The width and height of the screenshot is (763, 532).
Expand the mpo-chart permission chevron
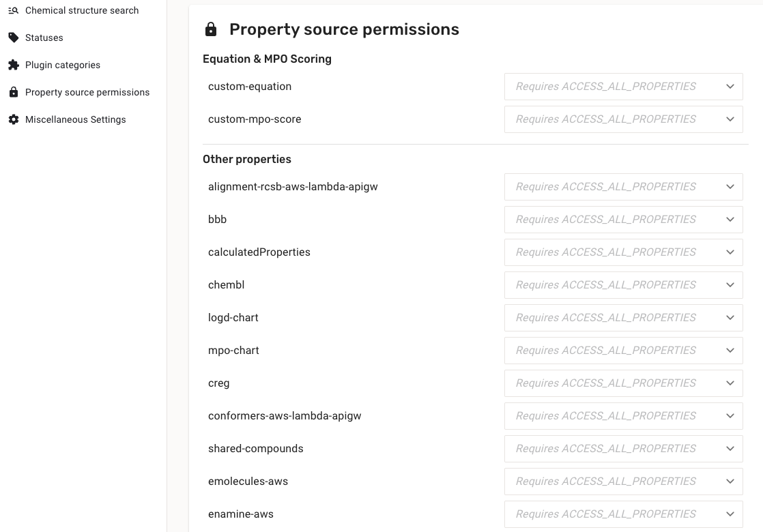pos(730,351)
